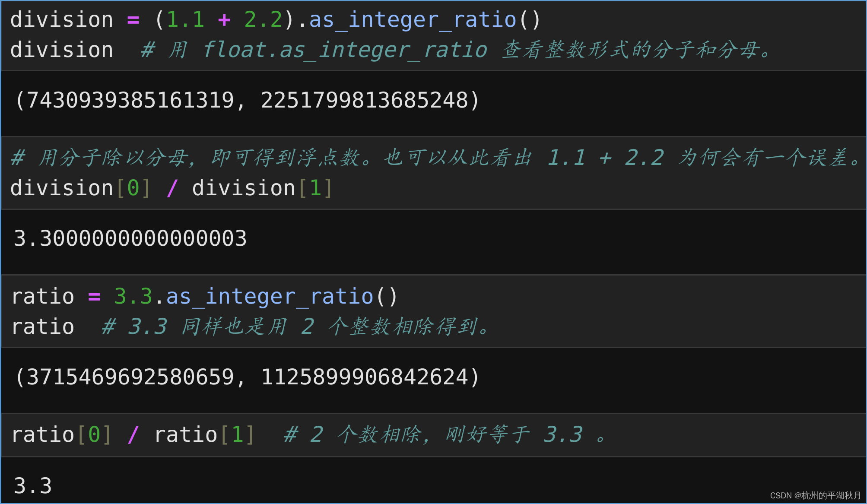Click the float.as_integer_ratio comment text
The height and width of the screenshot is (504, 867).
pyautogui.click(x=345, y=50)
